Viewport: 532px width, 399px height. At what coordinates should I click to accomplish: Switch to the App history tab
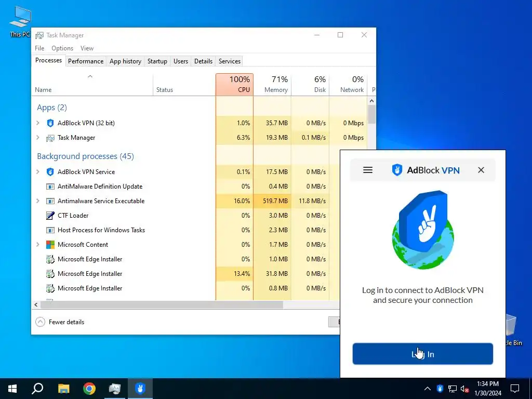[x=125, y=61]
